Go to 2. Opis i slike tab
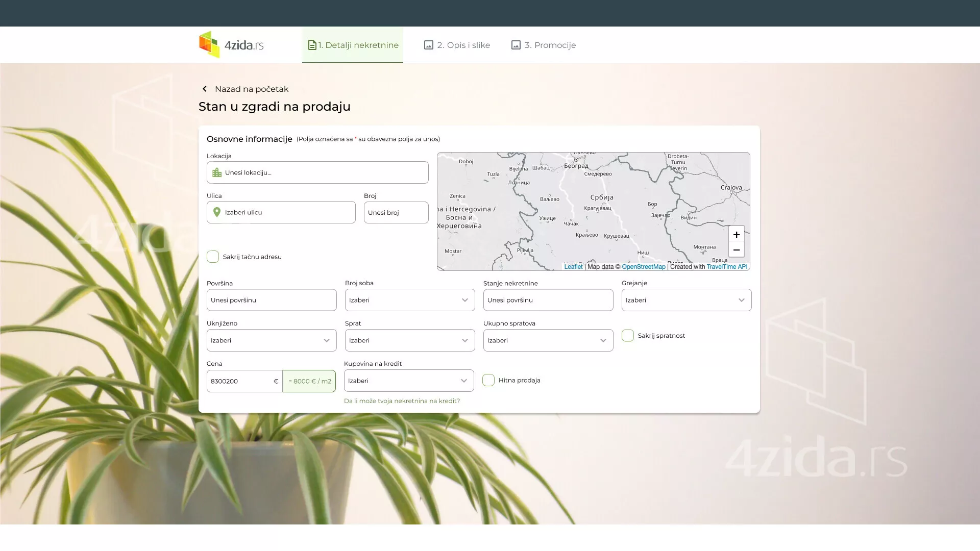This screenshot has width=980, height=551. pyautogui.click(x=457, y=45)
